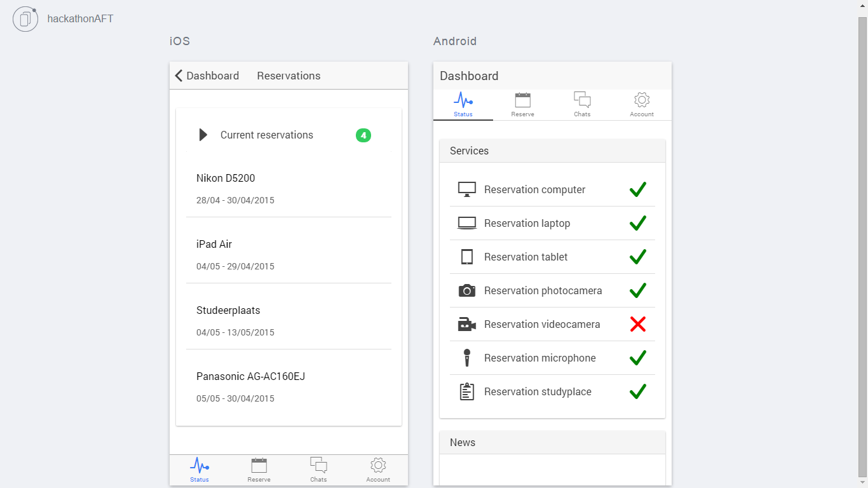This screenshot has width=868, height=488.
Task: Click the green checkmark beside Reservation tablet
Action: click(638, 257)
